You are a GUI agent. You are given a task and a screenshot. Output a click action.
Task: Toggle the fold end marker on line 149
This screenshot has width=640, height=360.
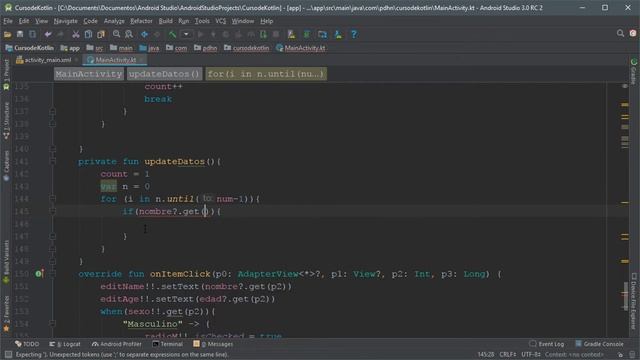click(x=53, y=261)
